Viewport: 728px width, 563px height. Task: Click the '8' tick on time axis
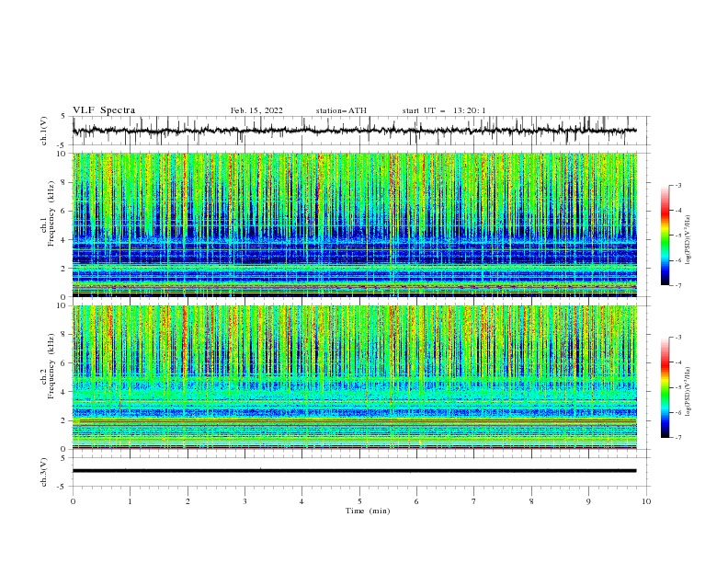point(531,501)
